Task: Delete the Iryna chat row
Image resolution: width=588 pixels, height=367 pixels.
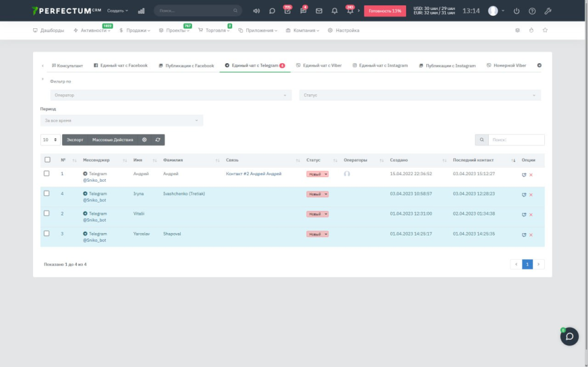Action: 531,195
